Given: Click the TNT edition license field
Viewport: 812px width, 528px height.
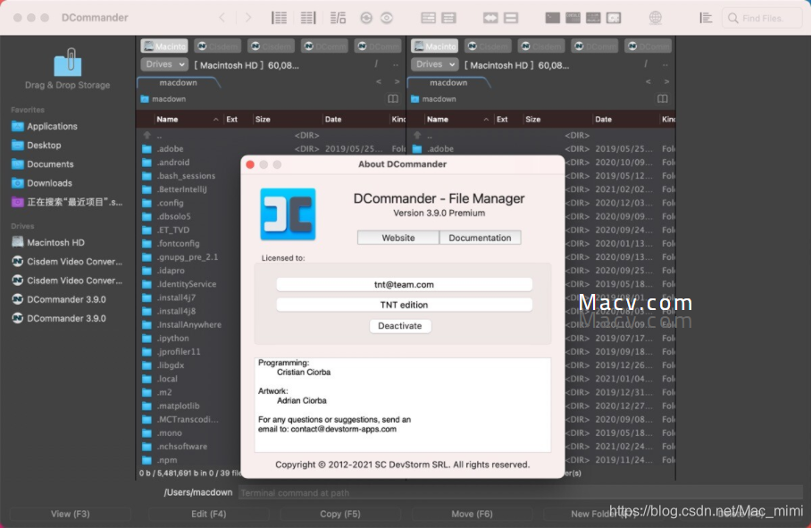Looking at the screenshot, I should pos(404,305).
